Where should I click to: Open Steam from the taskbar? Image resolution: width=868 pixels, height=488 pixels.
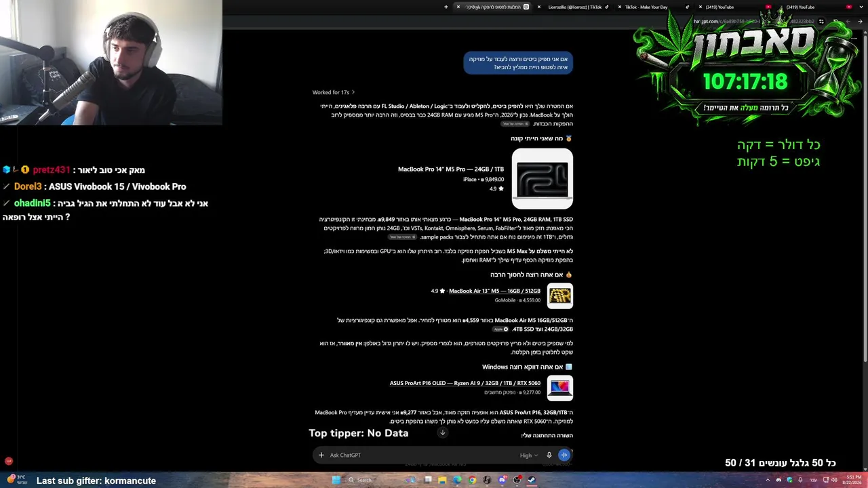(x=532, y=480)
